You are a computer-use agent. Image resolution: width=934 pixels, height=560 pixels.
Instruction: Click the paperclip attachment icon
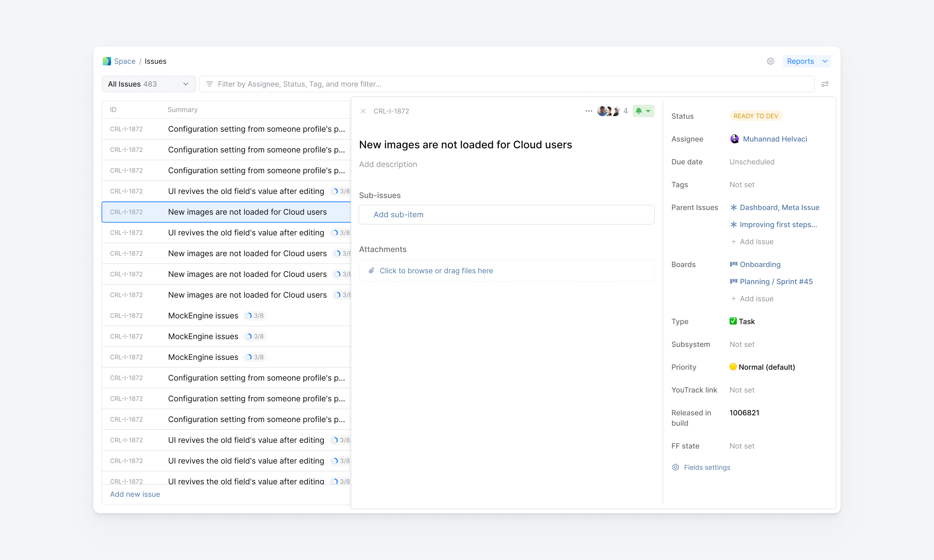click(372, 271)
